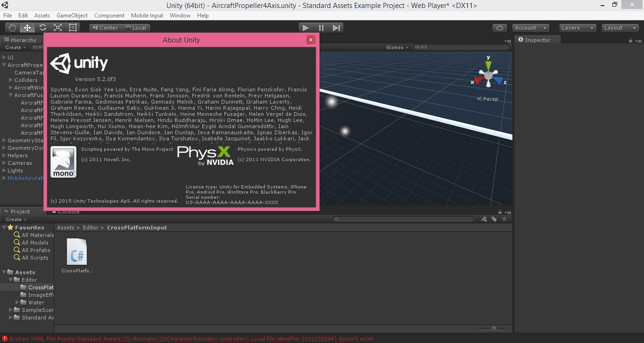This screenshot has height=343, width=644.
Task: Select All Models favorite
Action: pyautogui.click(x=31, y=243)
